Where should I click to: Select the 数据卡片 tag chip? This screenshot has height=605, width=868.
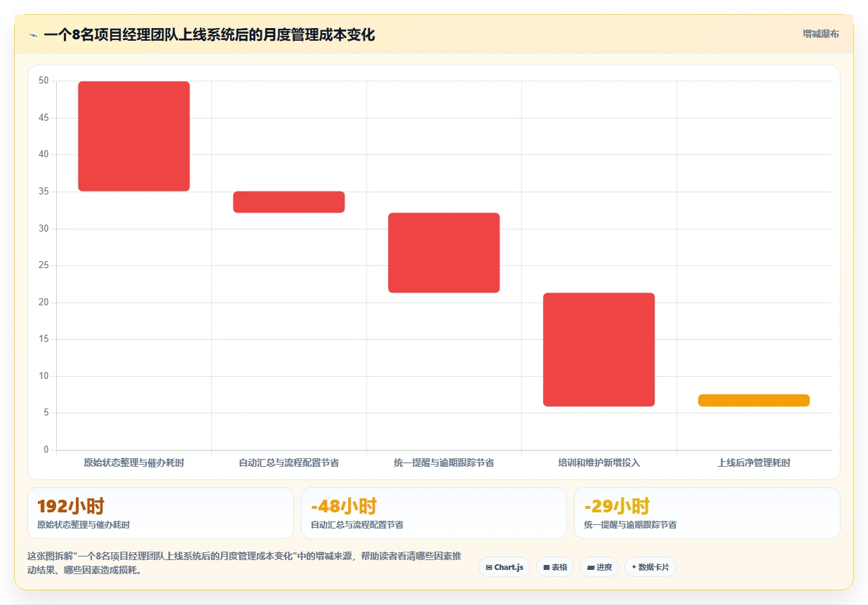[650, 567]
